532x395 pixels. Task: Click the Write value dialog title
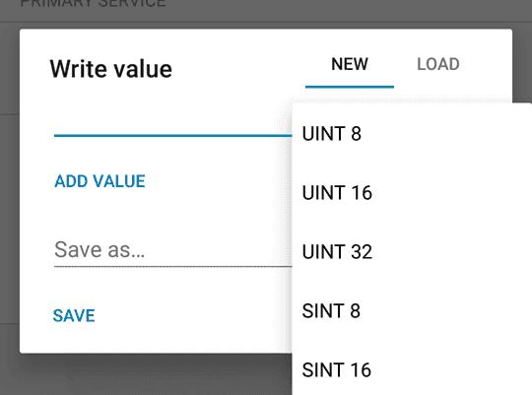click(111, 69)
